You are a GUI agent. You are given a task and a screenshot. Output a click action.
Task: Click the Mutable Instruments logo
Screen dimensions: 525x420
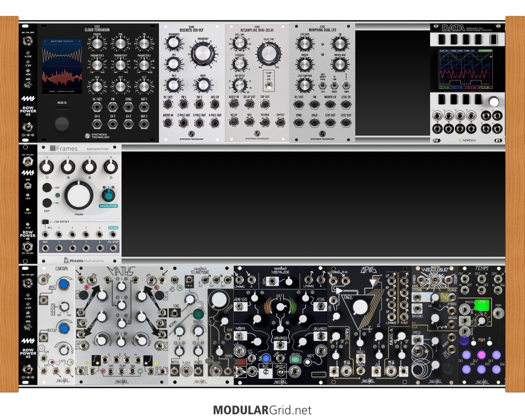[x=84, y=260]
